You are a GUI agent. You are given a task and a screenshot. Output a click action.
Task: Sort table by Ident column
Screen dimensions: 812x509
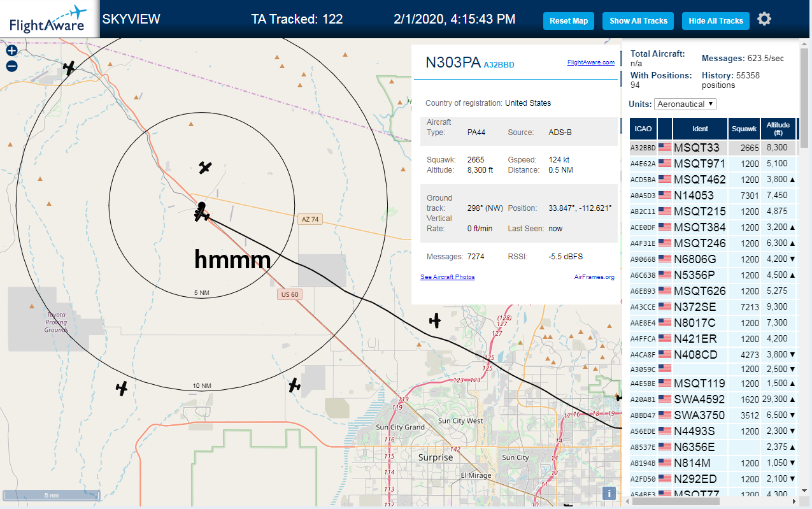(x=700, y=129)
